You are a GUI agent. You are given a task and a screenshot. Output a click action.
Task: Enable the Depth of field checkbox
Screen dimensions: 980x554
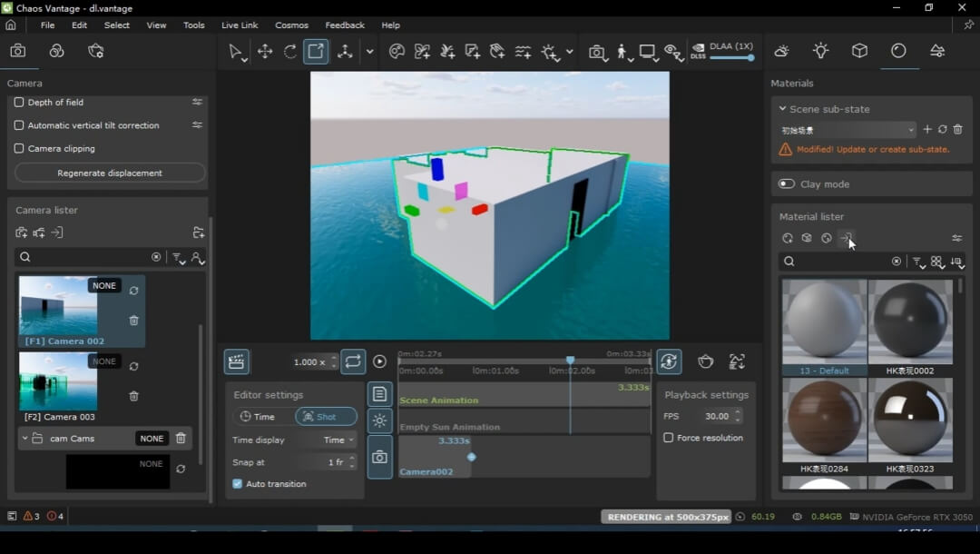click(19, 102)
